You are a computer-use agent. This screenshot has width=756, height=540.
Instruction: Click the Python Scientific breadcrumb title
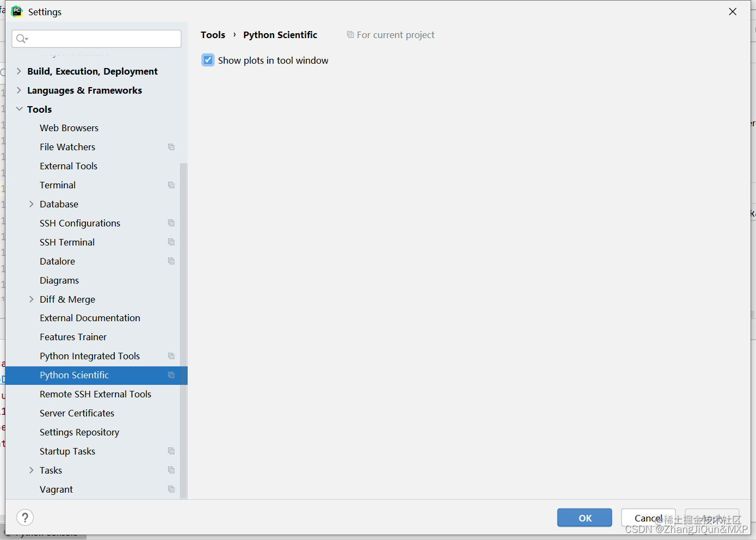[x=280, y=35]
